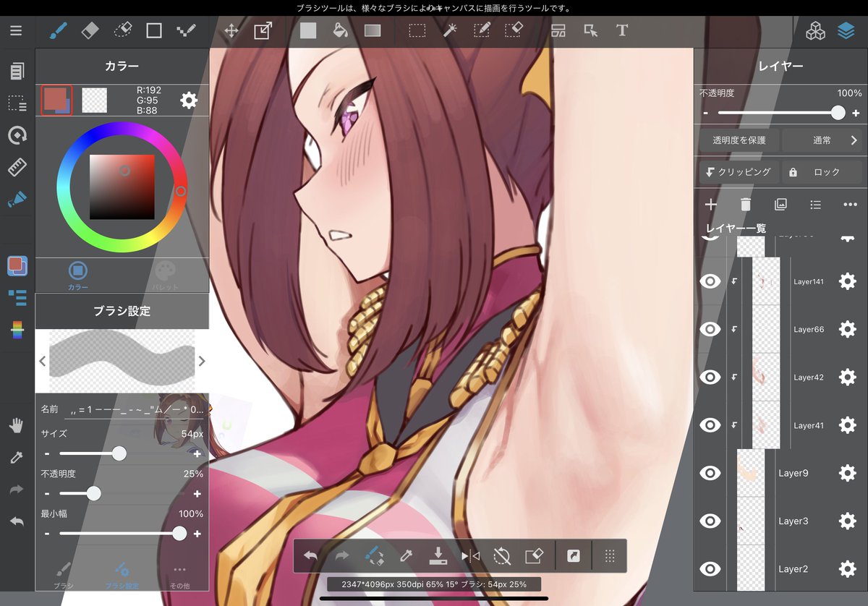Switch to the カラー color tab

78,276
